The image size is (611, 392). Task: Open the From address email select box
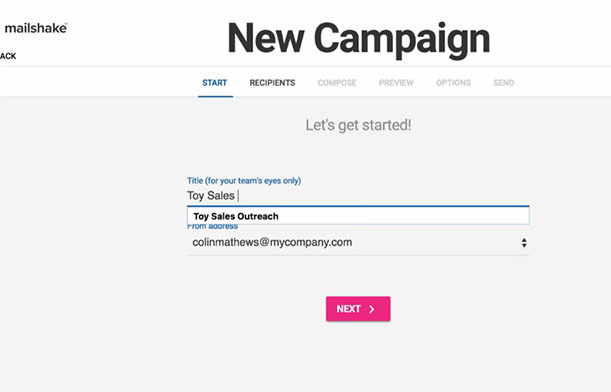point(358,242)
